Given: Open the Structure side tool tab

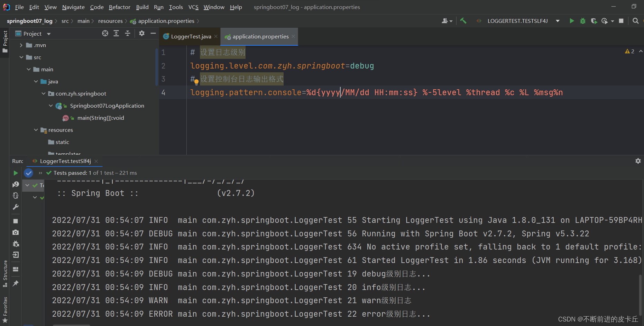Looking at the screenshot, I should [x=5, y=273].
